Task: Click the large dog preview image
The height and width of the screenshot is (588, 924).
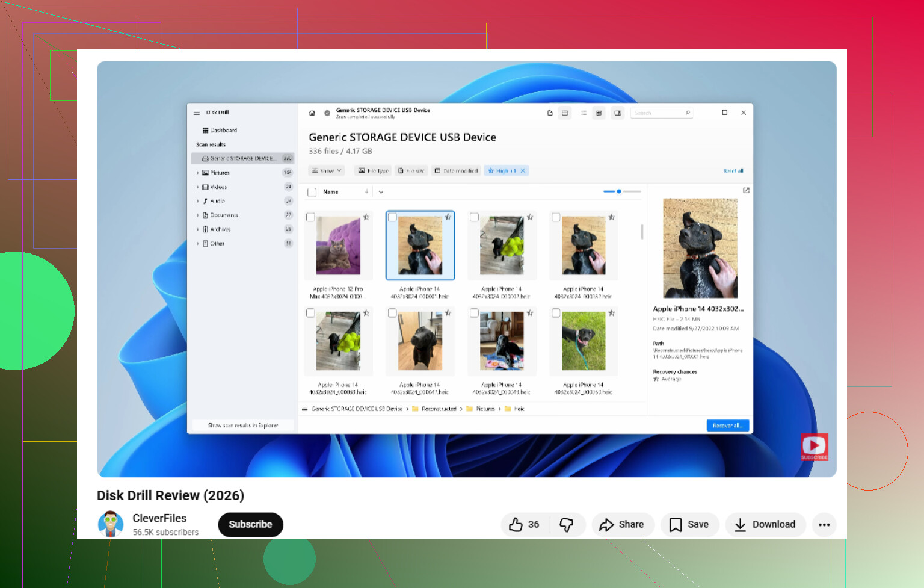Action: pos(700,249)
